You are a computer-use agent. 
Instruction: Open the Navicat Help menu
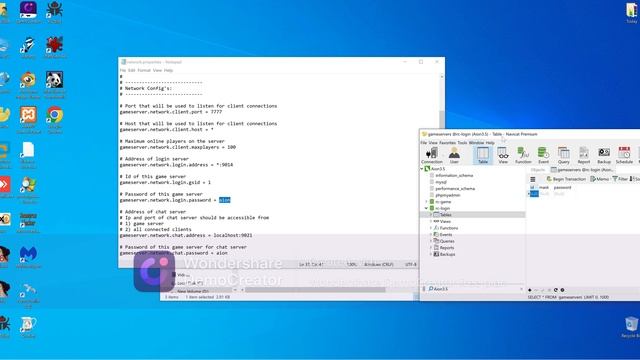(490, 143)
